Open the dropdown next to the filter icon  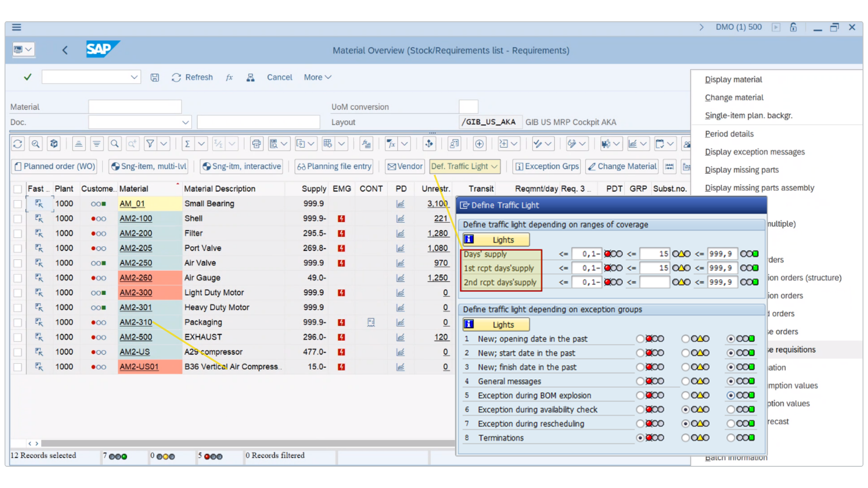tap(164, 144)
